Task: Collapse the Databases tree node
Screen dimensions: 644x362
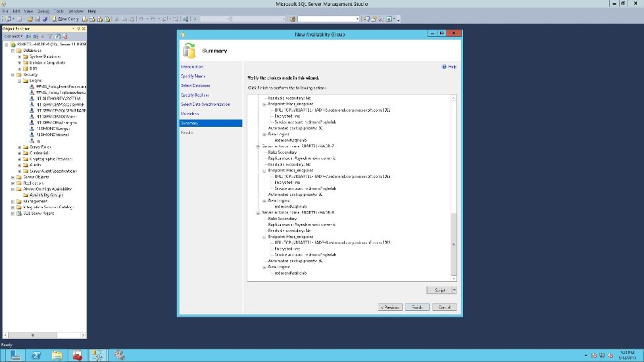Action: (12, 51)
